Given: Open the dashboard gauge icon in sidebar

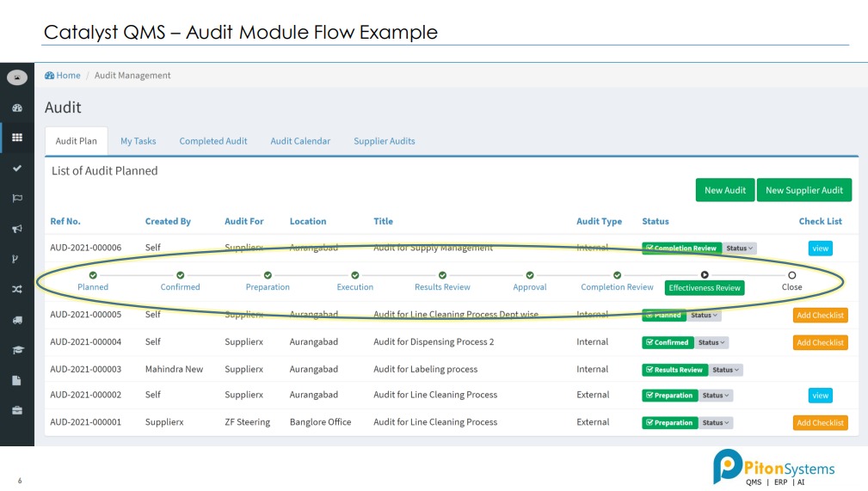Looking at the screenshot, I should coord(17,108).
